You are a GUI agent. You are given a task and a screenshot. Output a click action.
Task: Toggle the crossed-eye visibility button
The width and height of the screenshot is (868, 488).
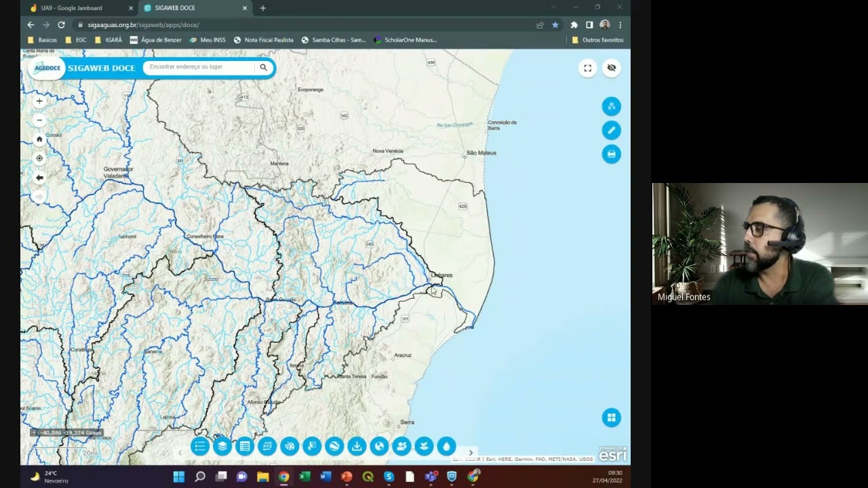pos(612,68)
